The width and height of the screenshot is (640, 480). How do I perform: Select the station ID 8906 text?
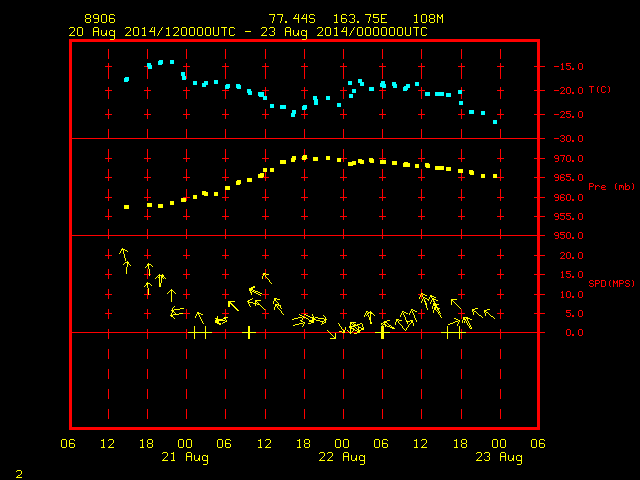coord(100,19)
